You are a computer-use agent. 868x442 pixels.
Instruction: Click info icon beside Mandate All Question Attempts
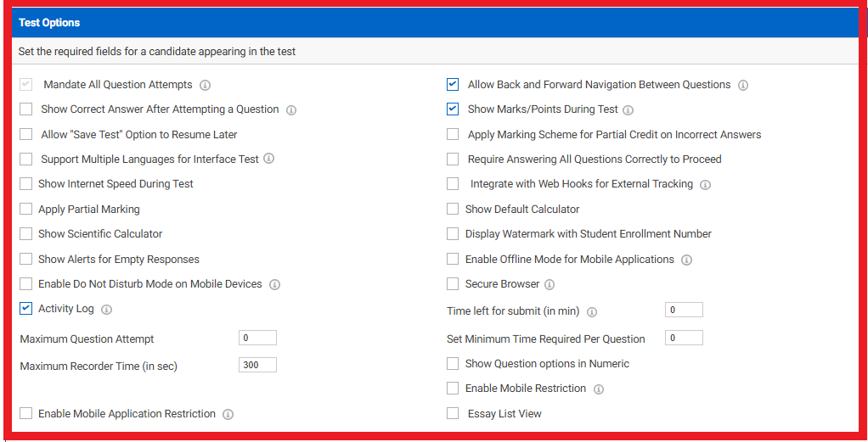205,86
